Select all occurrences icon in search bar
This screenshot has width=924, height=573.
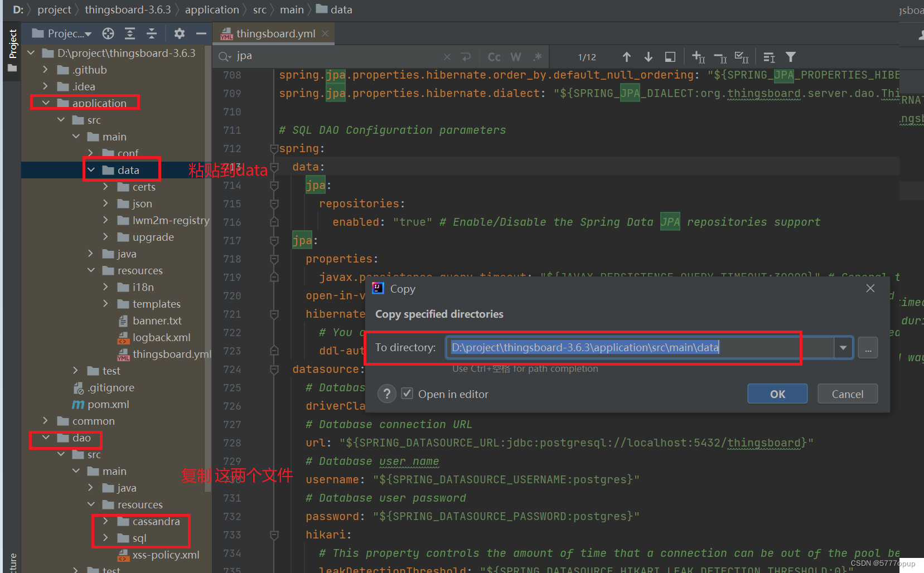[742, 57]
